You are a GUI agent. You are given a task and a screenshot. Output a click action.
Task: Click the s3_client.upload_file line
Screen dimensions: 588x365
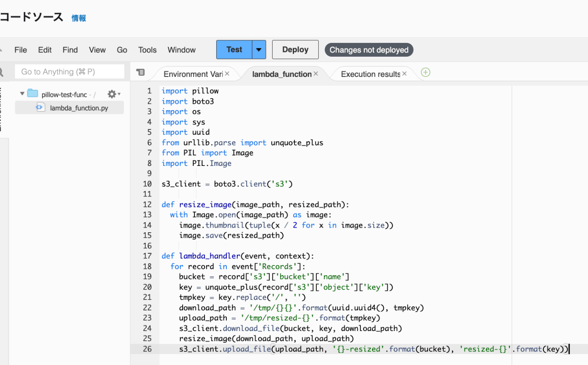(374, 349)
